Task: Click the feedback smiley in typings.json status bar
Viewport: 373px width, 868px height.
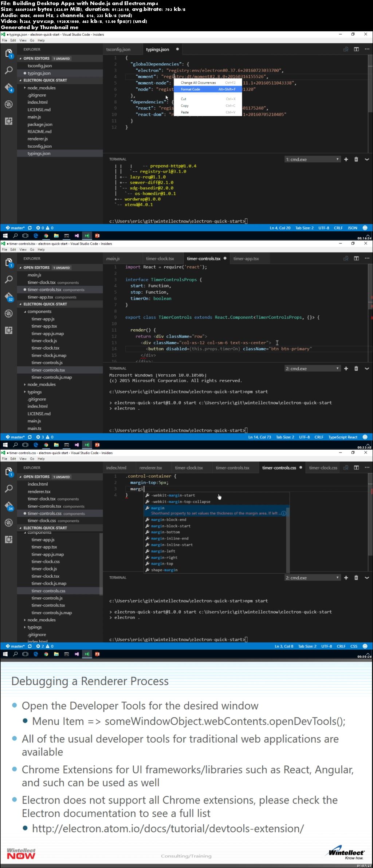Action: point(365,228)
